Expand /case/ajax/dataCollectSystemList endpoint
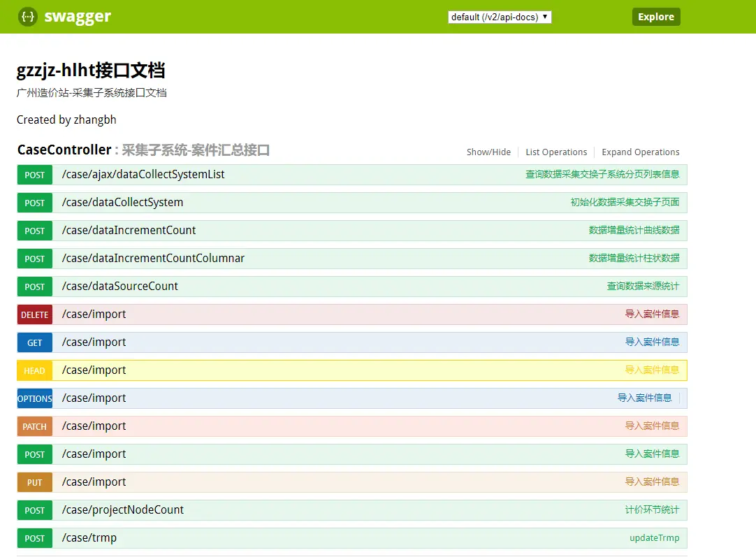 pyautogui.click(x=143, y=175)
